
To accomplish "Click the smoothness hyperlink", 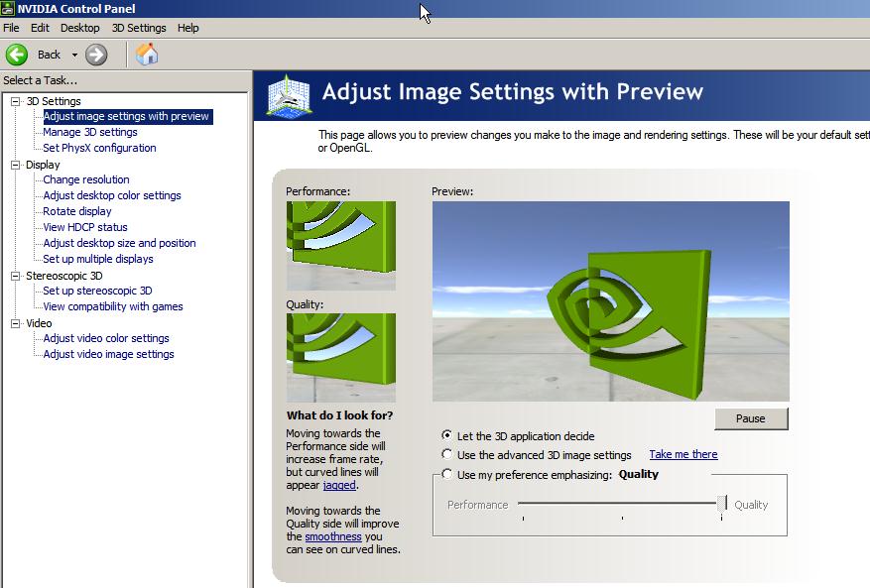I will [x=332, y=536].
